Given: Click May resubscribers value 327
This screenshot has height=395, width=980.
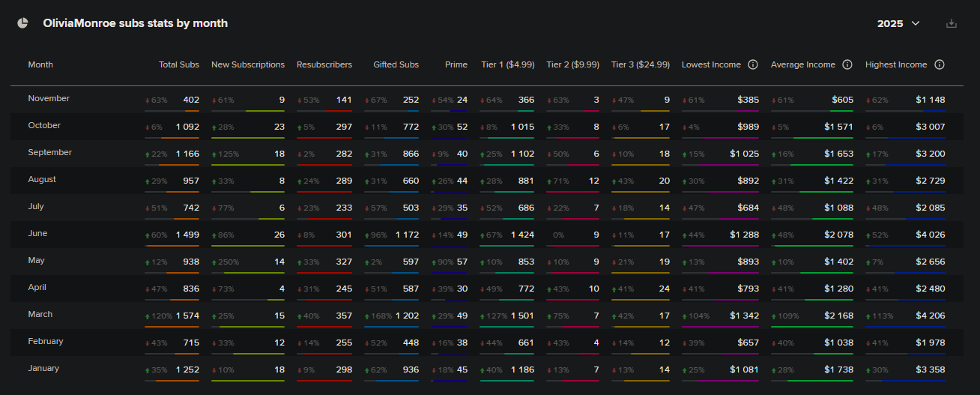Looking at the screenshot, I should click(x=344, y=262).
